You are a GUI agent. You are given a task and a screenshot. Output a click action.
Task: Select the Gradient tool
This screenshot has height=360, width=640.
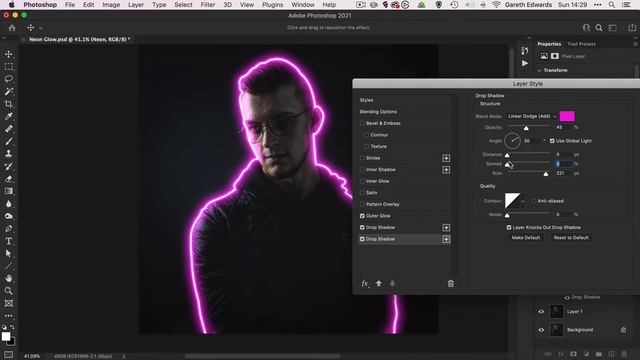(x=9, y=191)
